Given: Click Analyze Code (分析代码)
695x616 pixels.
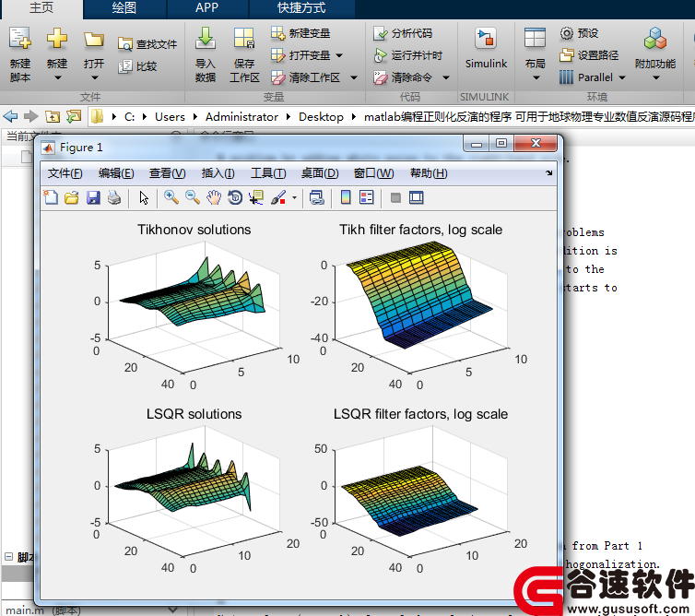Looking at the screenshot, I should (x=403, y=33).
